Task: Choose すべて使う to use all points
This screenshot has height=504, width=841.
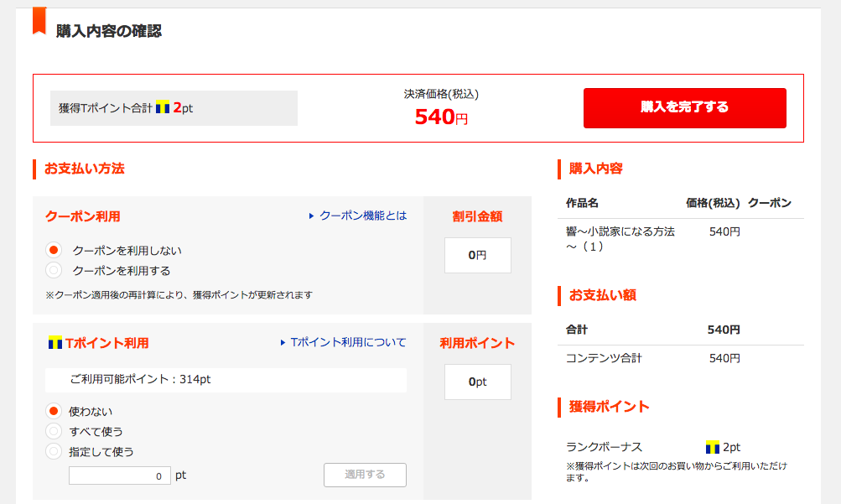Action: pos(54,431)
